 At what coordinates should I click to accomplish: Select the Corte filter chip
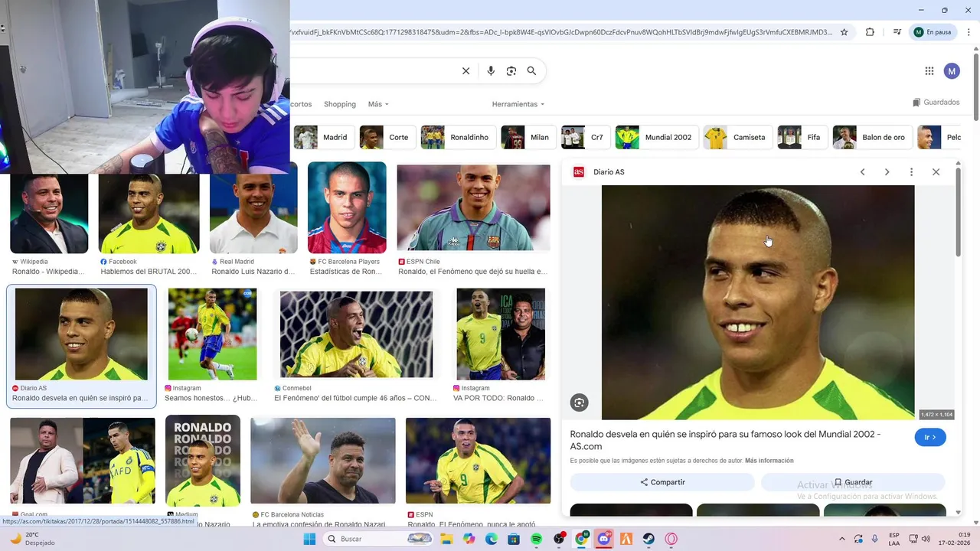(x=387, y=138)
